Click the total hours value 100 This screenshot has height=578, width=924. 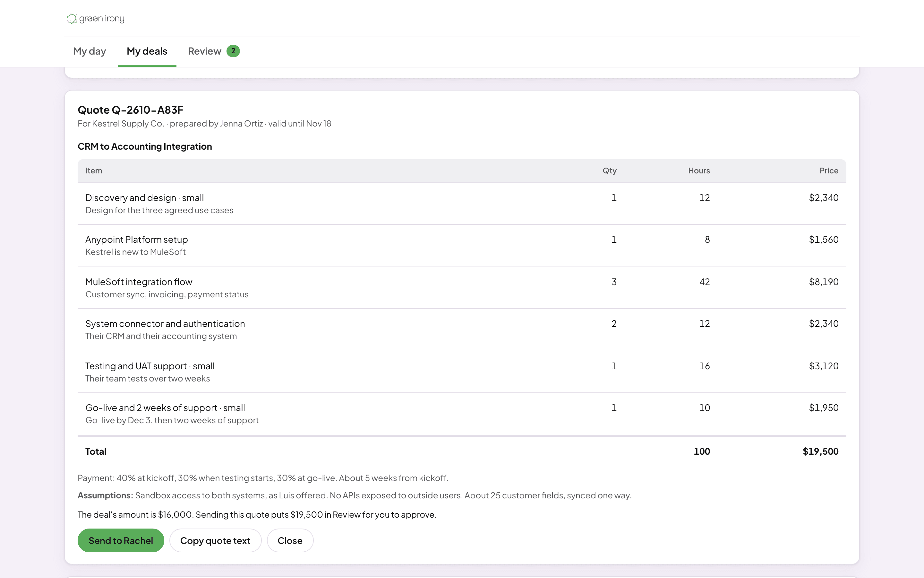click(702, 451)
